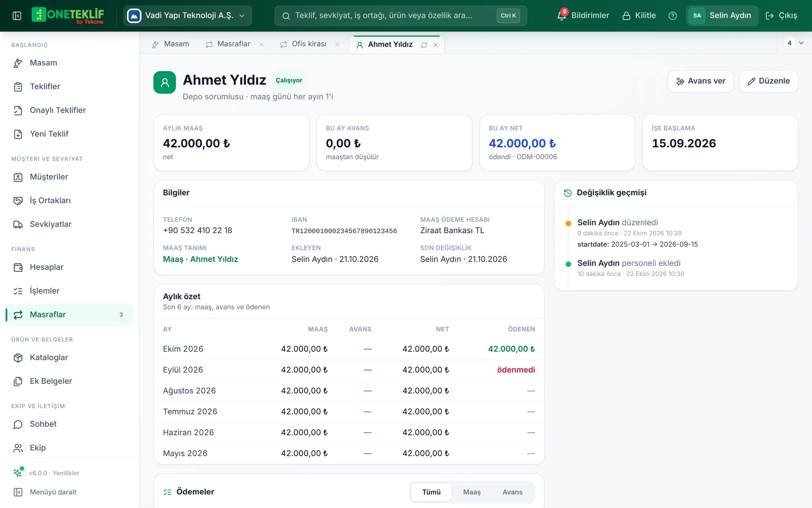The width and height of the screenshot is (812, 508).
Task: Open Kataloglar in the sidebar
Action: [x=69, y=358]
